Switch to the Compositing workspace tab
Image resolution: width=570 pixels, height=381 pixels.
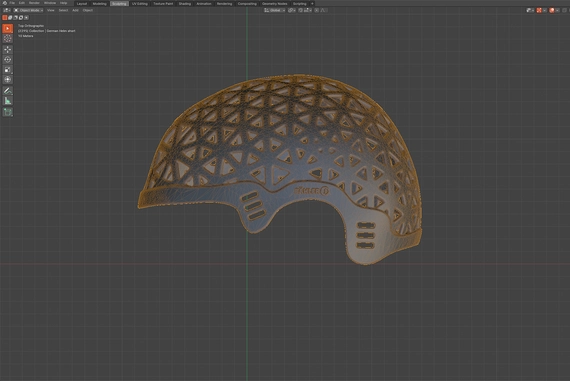click(x=247, y=4)
